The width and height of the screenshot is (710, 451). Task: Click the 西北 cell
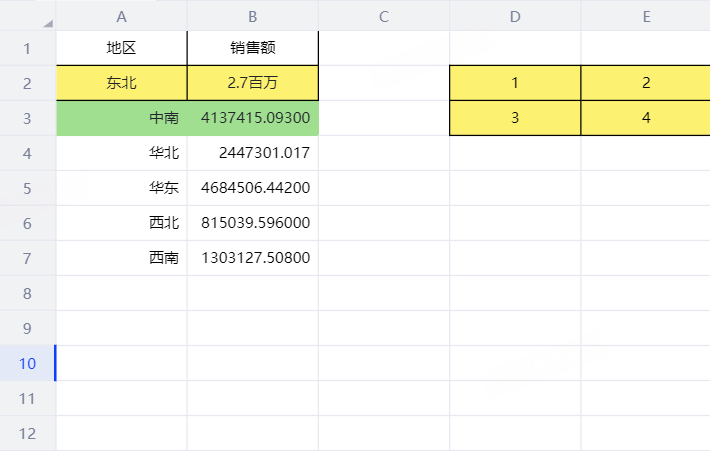[x=121, y=223]
